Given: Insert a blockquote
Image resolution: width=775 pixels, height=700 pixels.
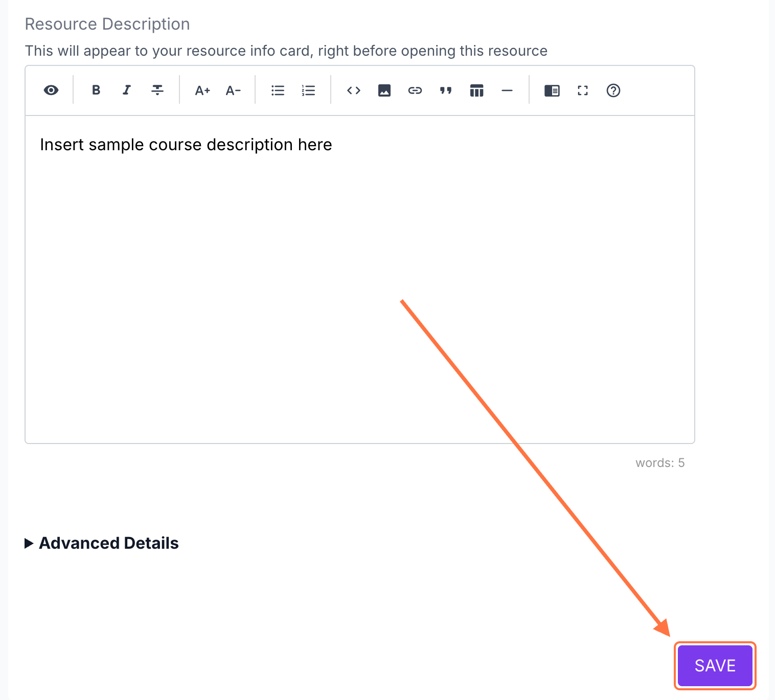Looking at the screenshot, I should (x=446, y=90).
